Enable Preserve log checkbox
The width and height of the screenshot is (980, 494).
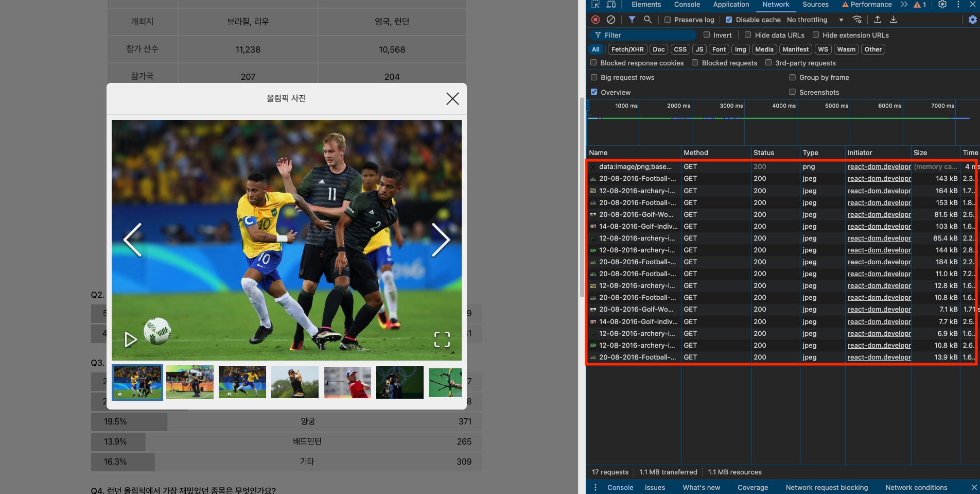coord(668,20)
